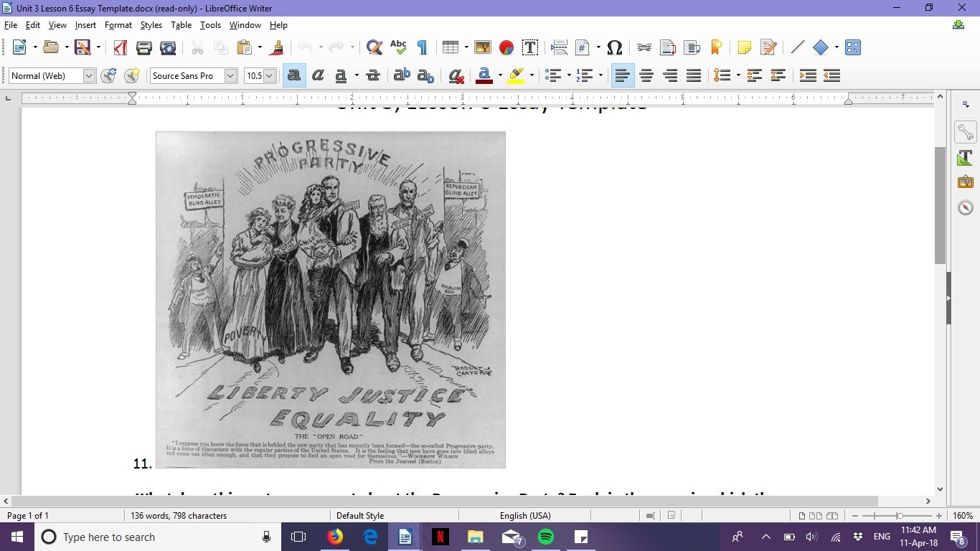Toggle italic text formatting
The height and width of the screenshot is (551, 980).
[x=317, y=76]
